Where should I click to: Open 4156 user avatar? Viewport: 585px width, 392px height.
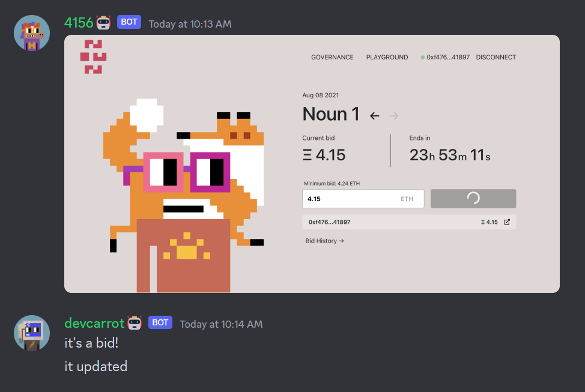tap(32, 33)
